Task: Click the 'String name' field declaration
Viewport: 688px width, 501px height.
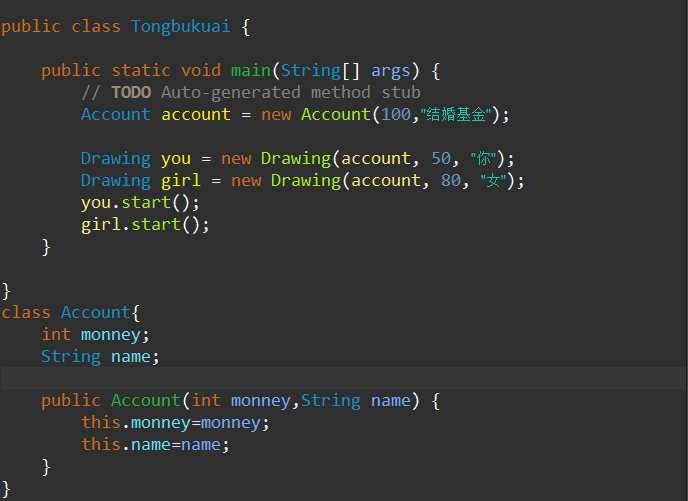Action: coord(100,357)
